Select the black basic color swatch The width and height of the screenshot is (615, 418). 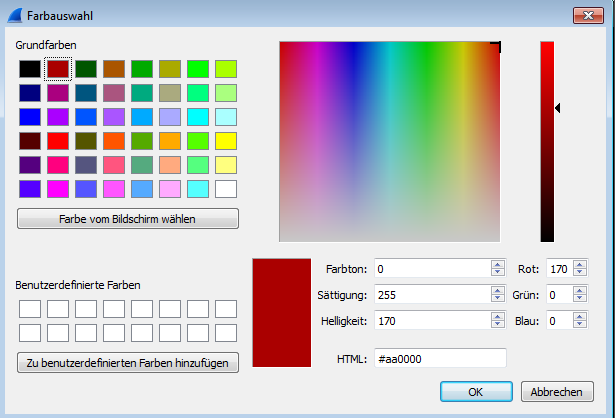[30, 69]
